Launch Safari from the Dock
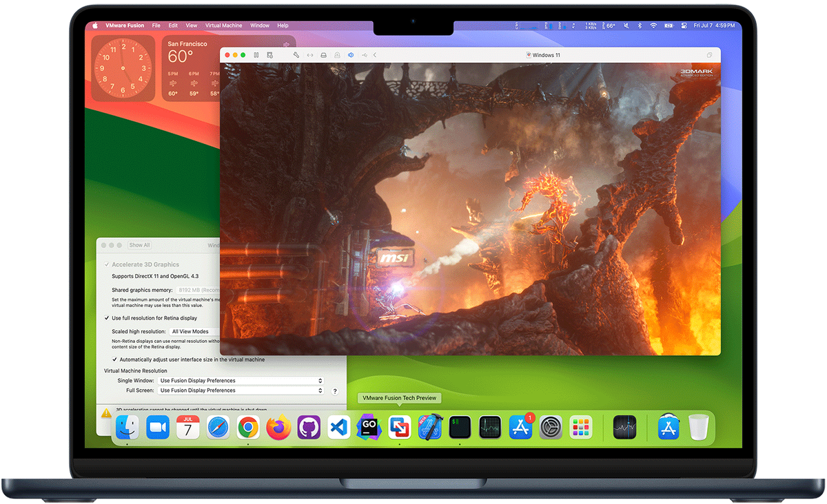Image resolution: width=827 pixels, height=504 pixels. 218,428
